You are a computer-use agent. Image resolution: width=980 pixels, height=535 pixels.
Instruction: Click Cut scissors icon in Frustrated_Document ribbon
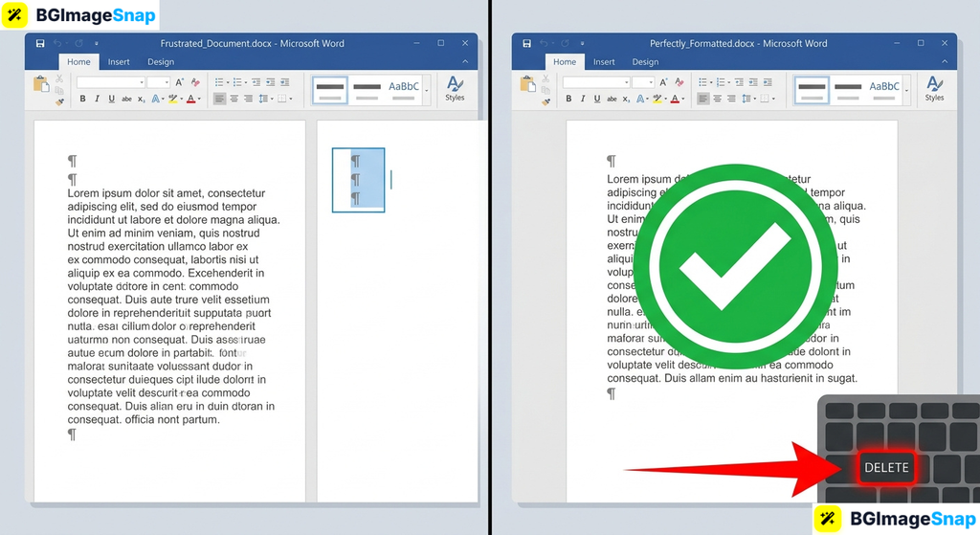tap(59, 78)
